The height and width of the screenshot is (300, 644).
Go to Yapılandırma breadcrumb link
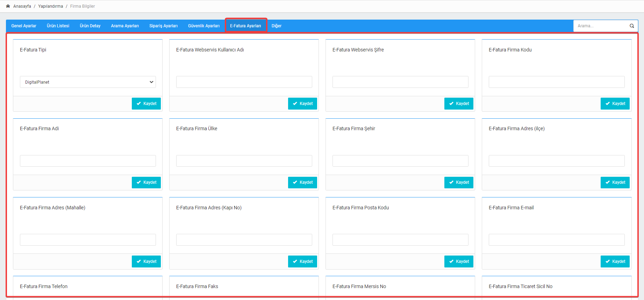tap(51, 6)
